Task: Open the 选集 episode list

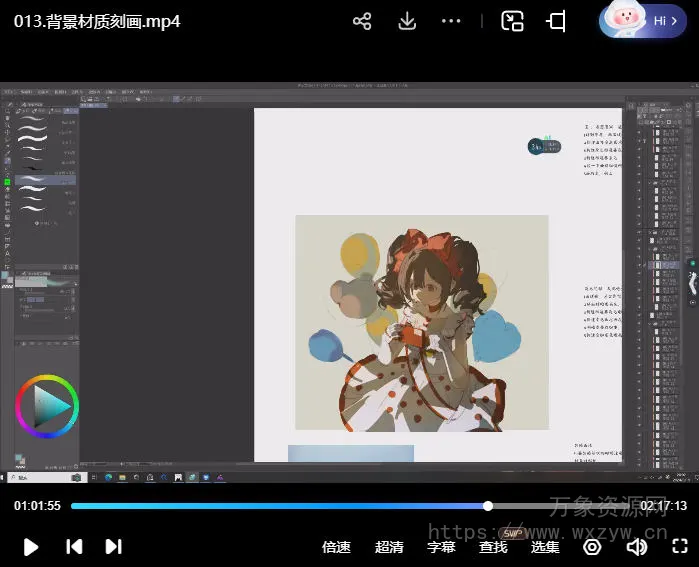Action: point(545,547)
